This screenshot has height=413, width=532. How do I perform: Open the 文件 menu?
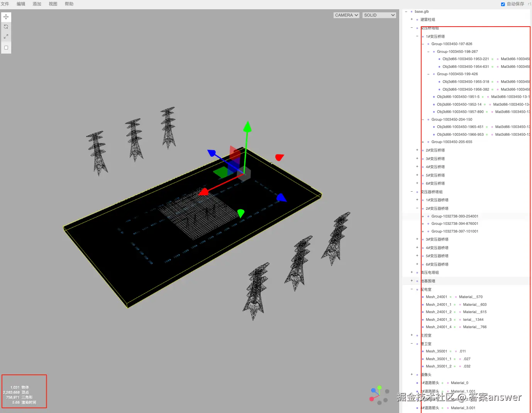(x=5, y=4)
